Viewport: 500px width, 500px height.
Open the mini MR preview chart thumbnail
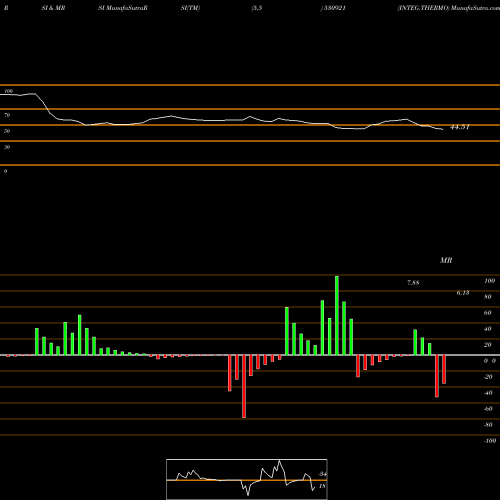247,479
